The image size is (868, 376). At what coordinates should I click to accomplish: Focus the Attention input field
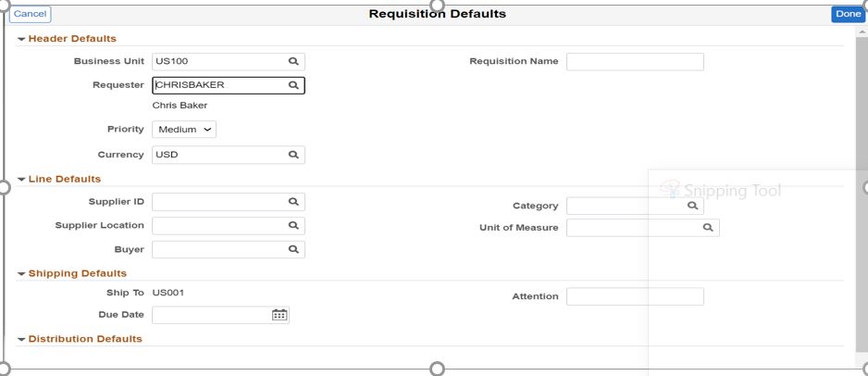(635, 296)
